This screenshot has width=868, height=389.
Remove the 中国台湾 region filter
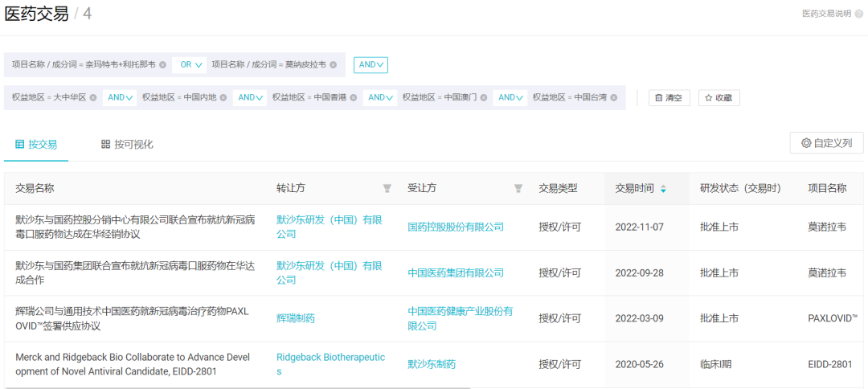(x=614, y=97)
